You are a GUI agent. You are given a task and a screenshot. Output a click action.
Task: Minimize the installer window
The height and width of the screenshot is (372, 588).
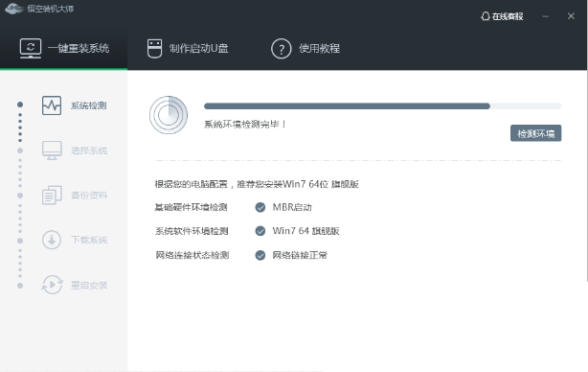546,16
